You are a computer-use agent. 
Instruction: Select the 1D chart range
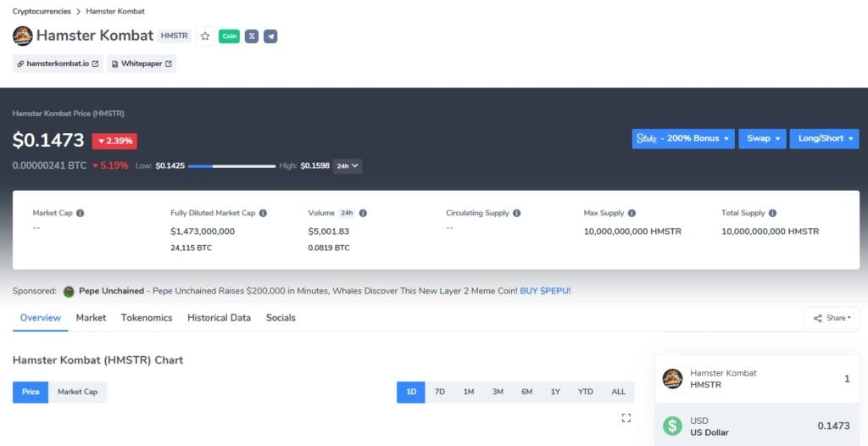pos(411,392)
